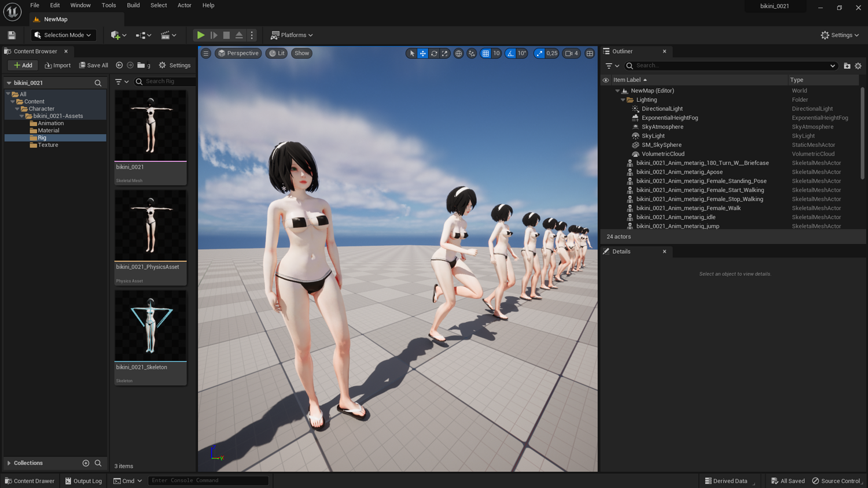This screenshot has width=868, height=488.
Task: Collapse the NewMap (Editor) world row
Action: pyautogui.click(x=617, y=91)
